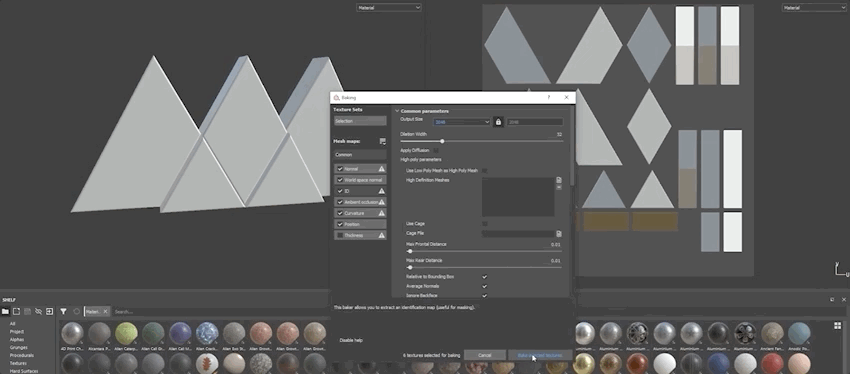Select the Alien Cataract green material thumbnail
850x374 pixels.
coord(126,333)
